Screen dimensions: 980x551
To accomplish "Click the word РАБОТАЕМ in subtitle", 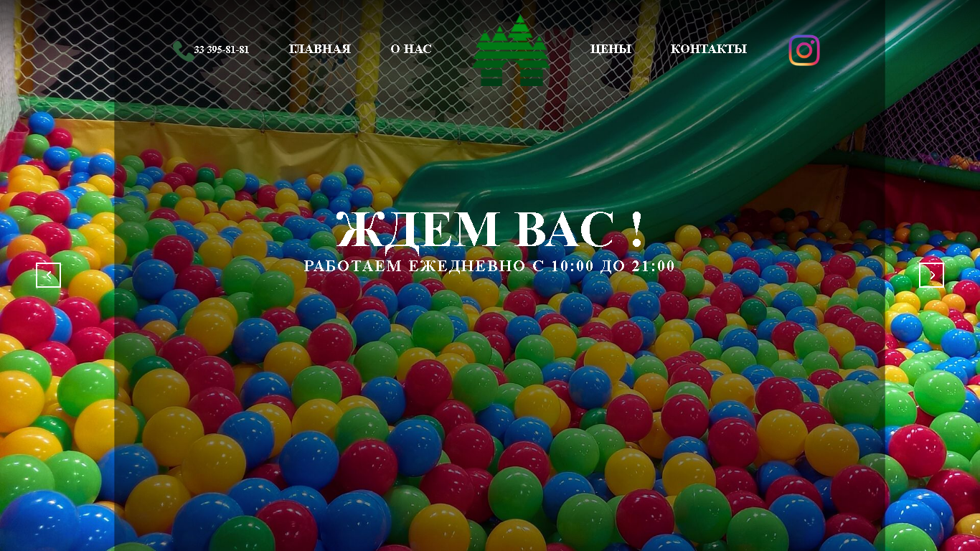I will click(354, 265).
